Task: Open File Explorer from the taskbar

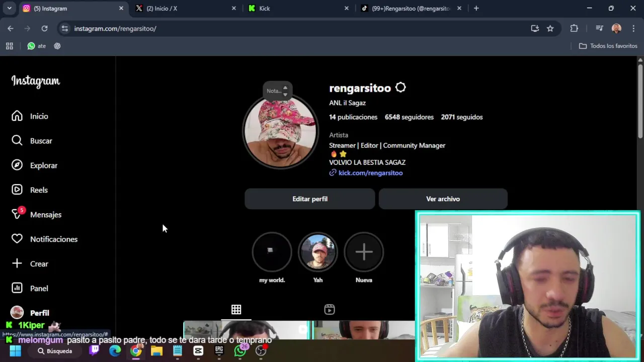Action: coord(156,351)
